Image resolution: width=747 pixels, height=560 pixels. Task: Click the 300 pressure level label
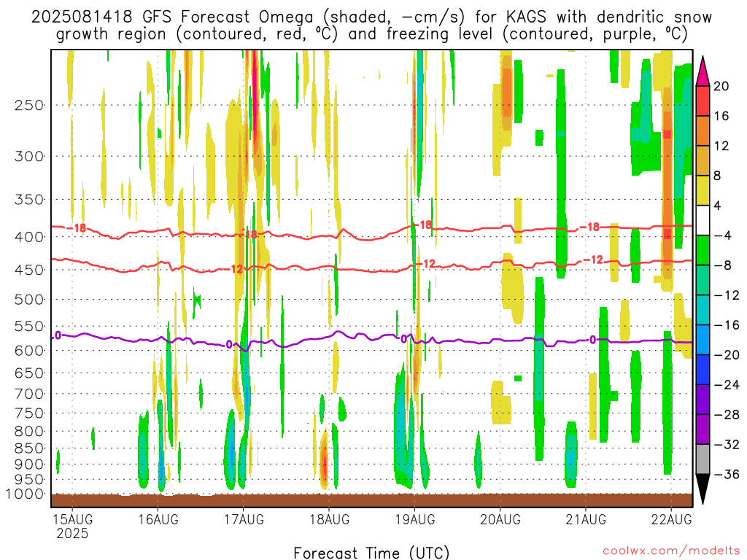(29, 156)
